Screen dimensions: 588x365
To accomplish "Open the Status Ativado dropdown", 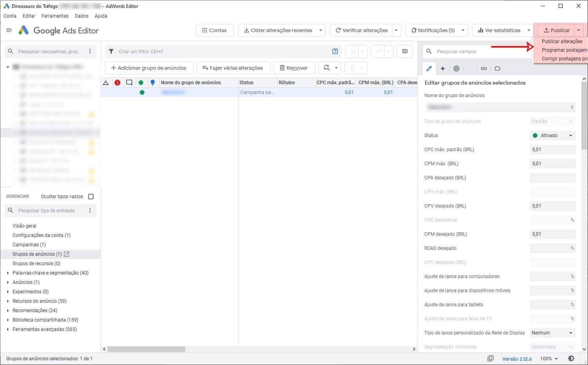I will coord(552,136).
